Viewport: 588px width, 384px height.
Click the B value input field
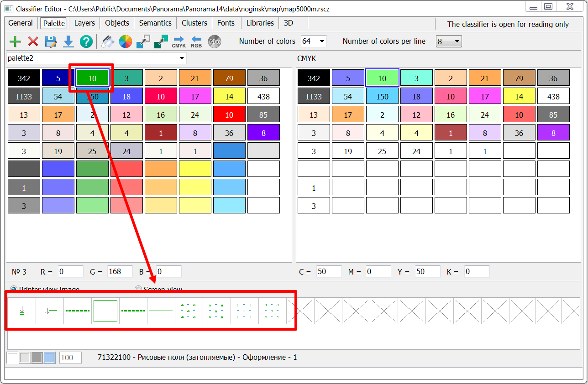click(x=168, y=272)
